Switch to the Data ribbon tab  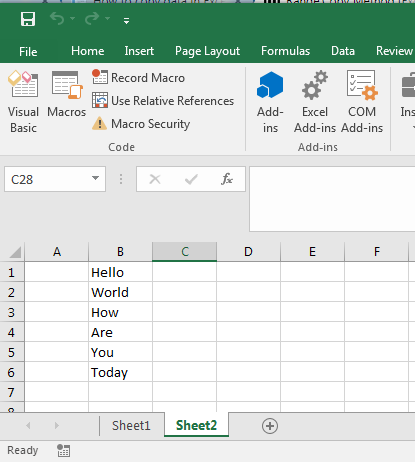(343, 51)
